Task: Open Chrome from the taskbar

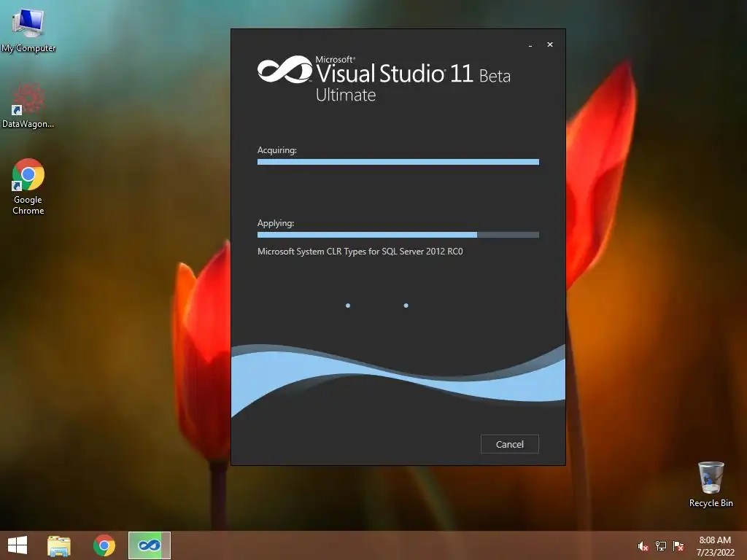Action: (104, 545)
